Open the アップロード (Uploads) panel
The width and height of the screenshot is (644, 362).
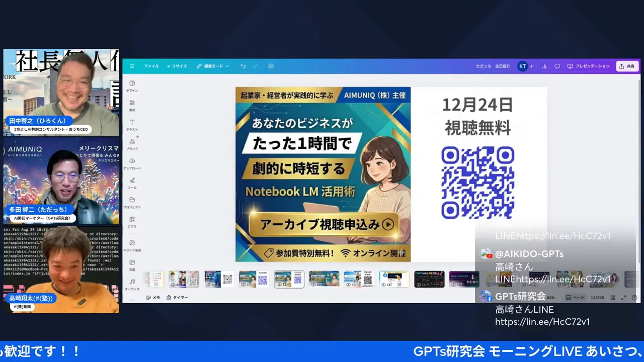[132, 164]
